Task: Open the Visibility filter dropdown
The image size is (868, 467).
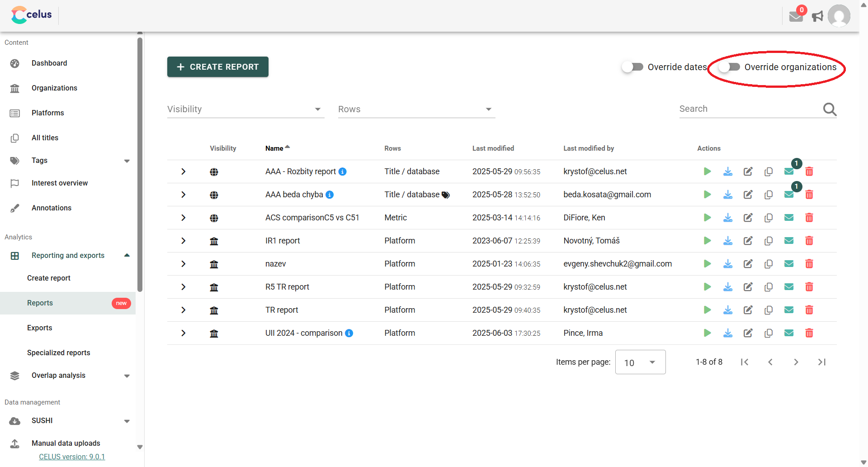Action: (x=245, y=109)
